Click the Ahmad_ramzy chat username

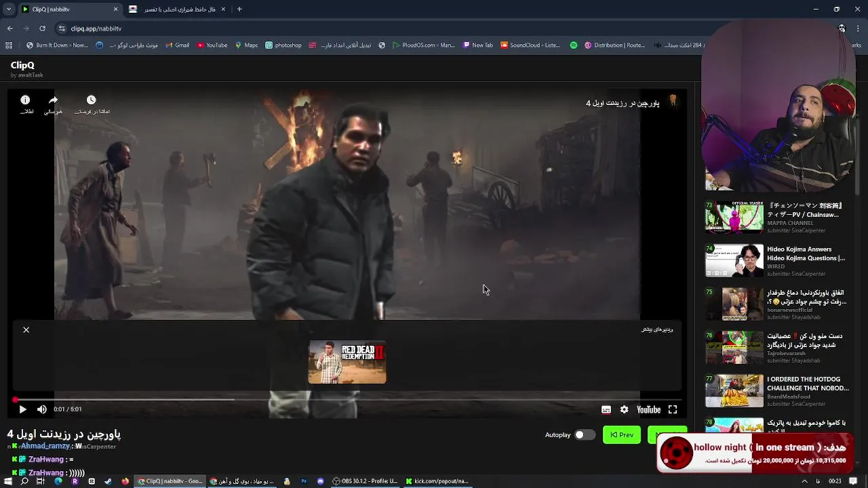pos(45,446)
